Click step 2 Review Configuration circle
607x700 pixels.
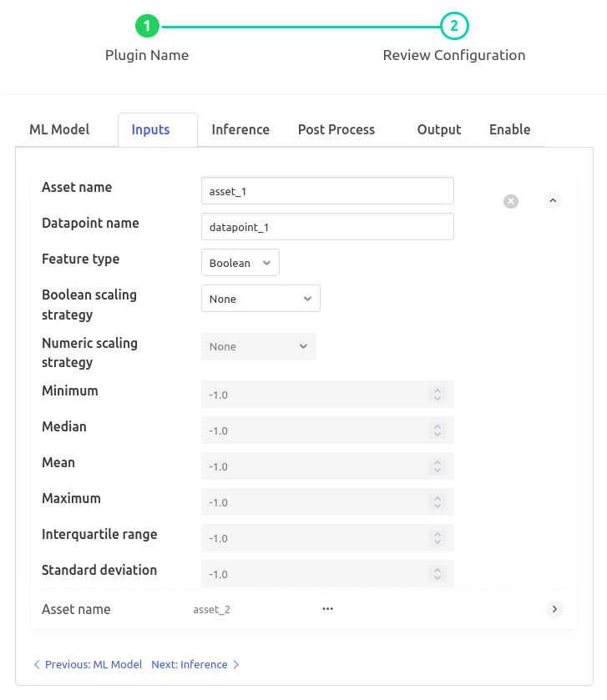[454, 27]
